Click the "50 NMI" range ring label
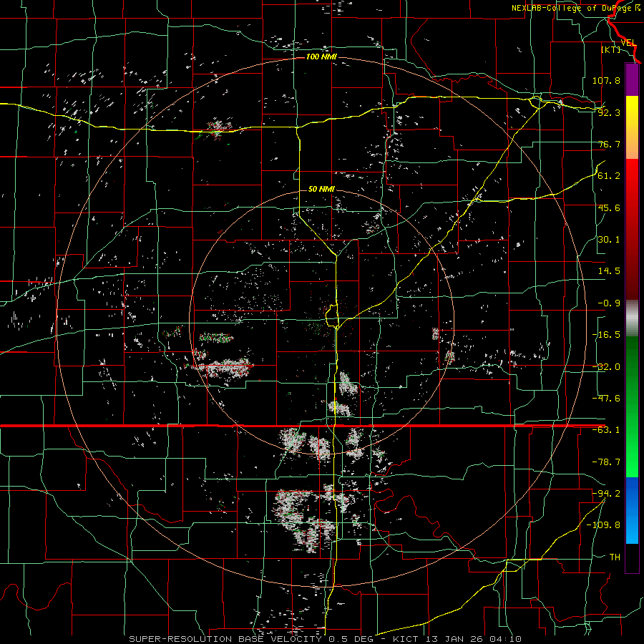 321,189
